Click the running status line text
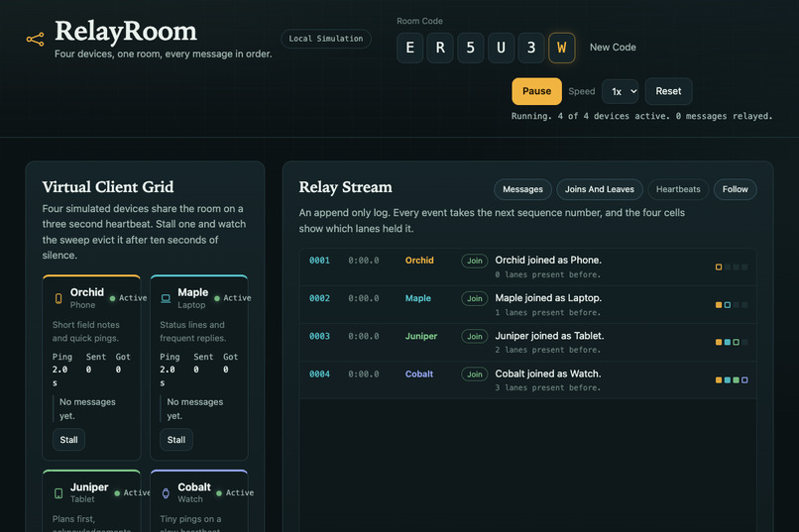Image resolution: width=799 pixels, height=532 pixels. click(641, 116)
